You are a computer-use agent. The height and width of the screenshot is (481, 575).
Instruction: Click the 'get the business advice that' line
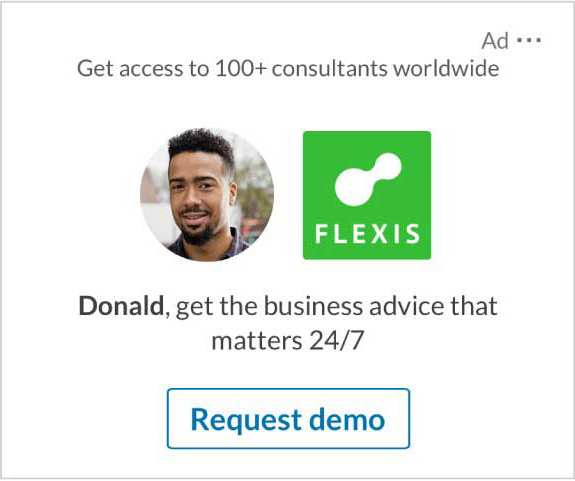click(336, 307)
